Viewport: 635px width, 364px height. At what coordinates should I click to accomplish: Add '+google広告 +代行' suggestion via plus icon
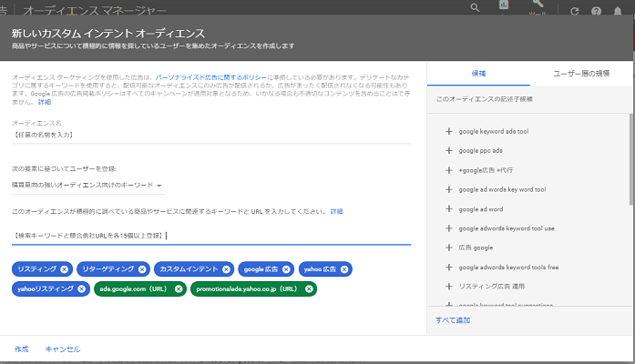click(x=449, y=170)
